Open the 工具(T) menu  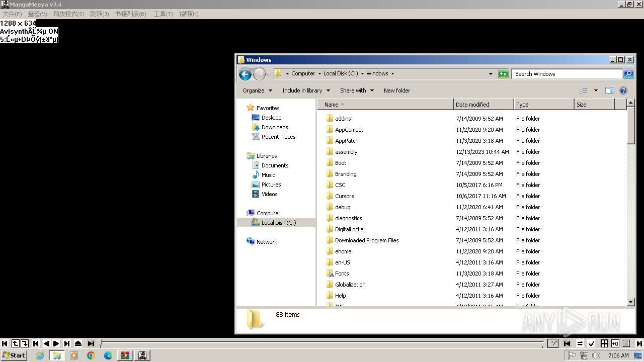click(163, 14)
